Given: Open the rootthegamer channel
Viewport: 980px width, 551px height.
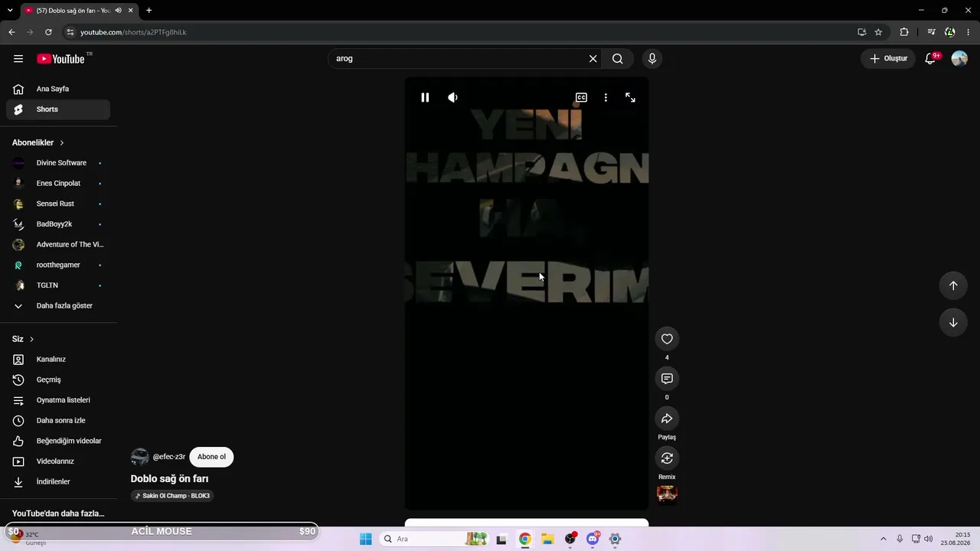Looking at the screenshot, I should 58,265.
